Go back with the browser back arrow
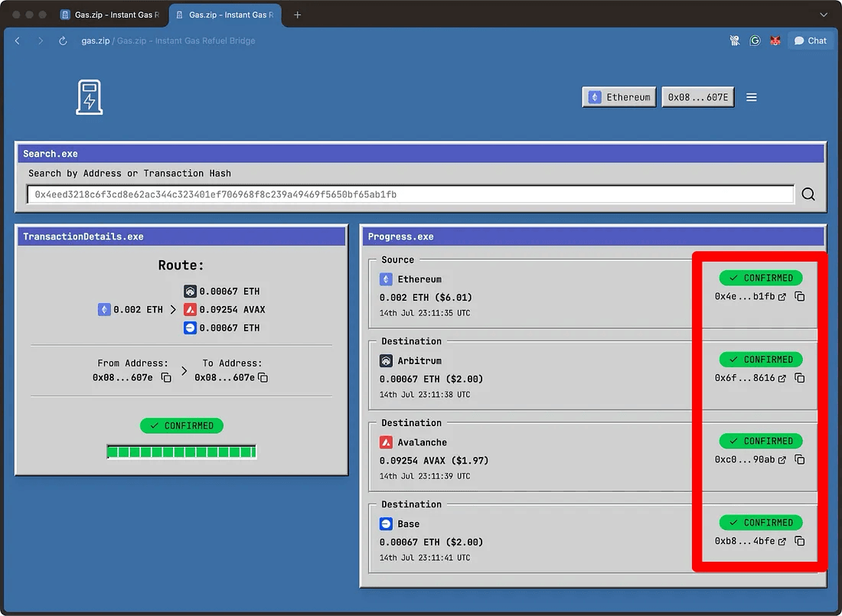The height and width of the screenshot is (616, 842). pos(18,41)
